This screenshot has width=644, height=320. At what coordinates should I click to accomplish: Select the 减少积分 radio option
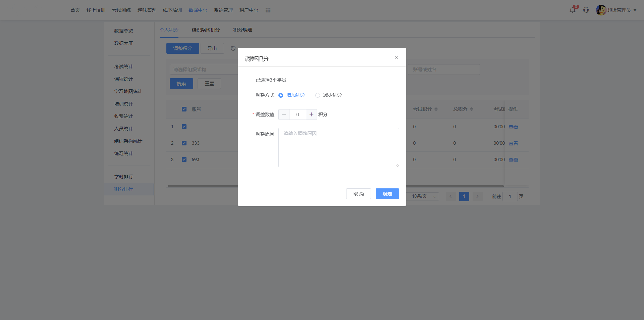click(318, 95)
